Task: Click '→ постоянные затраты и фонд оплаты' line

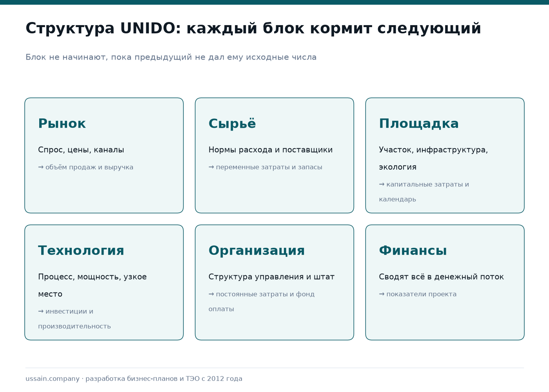Action: [x=262, y=301]
